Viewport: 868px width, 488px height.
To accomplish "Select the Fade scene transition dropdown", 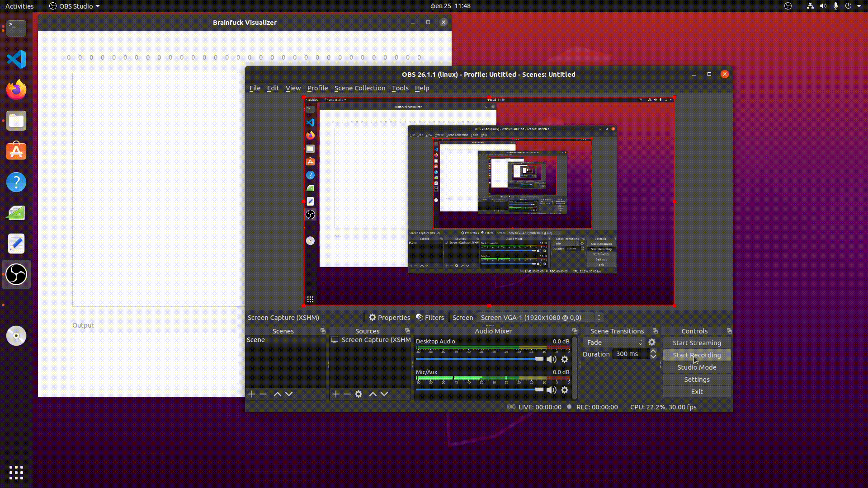I will tap(613, 342).
